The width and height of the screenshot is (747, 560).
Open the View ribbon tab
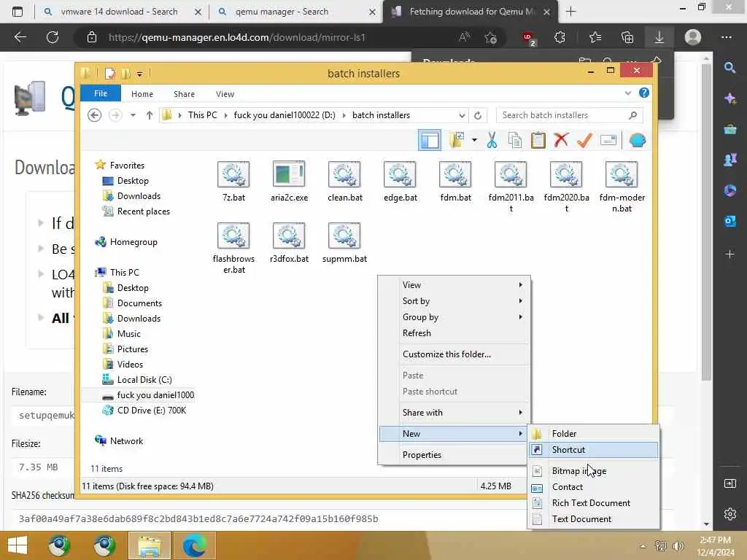(225, 94)
